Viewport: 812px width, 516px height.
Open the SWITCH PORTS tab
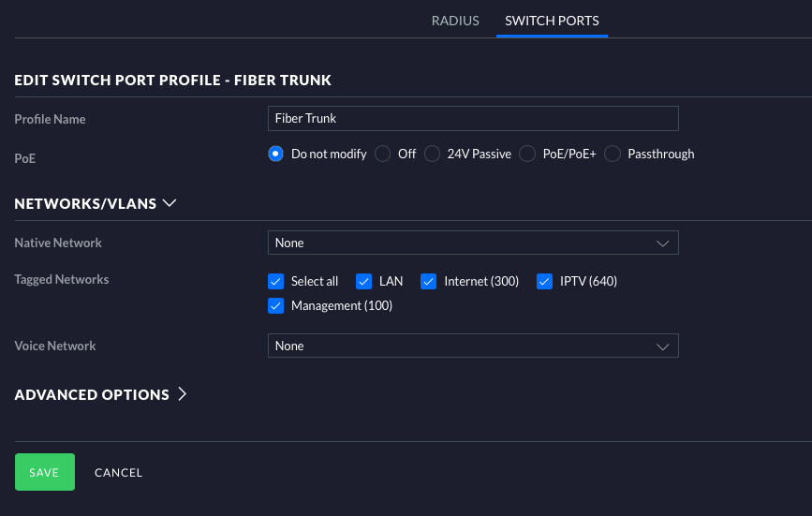[x=552, y=21]
